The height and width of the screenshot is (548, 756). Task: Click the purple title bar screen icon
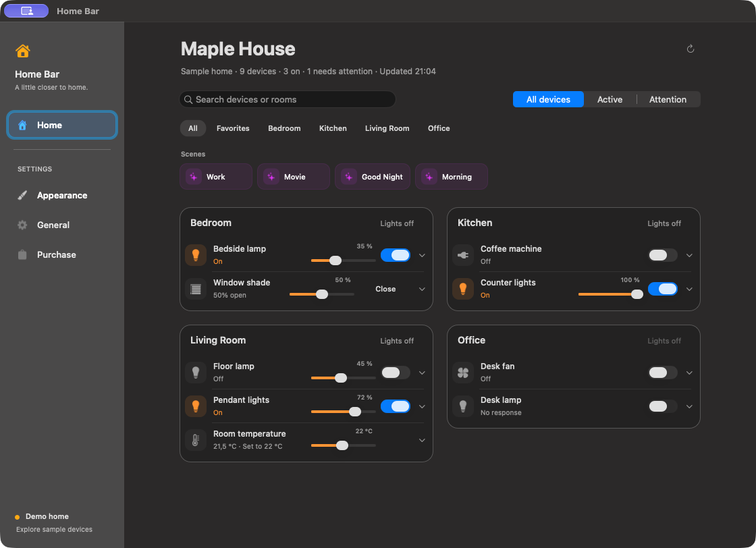click(26, 11)
